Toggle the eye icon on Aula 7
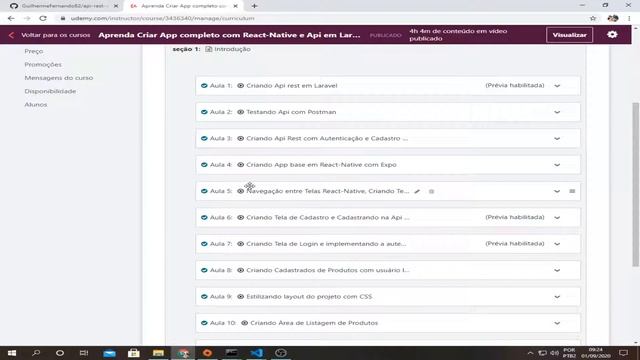640x360 pixels. (240, 244)
